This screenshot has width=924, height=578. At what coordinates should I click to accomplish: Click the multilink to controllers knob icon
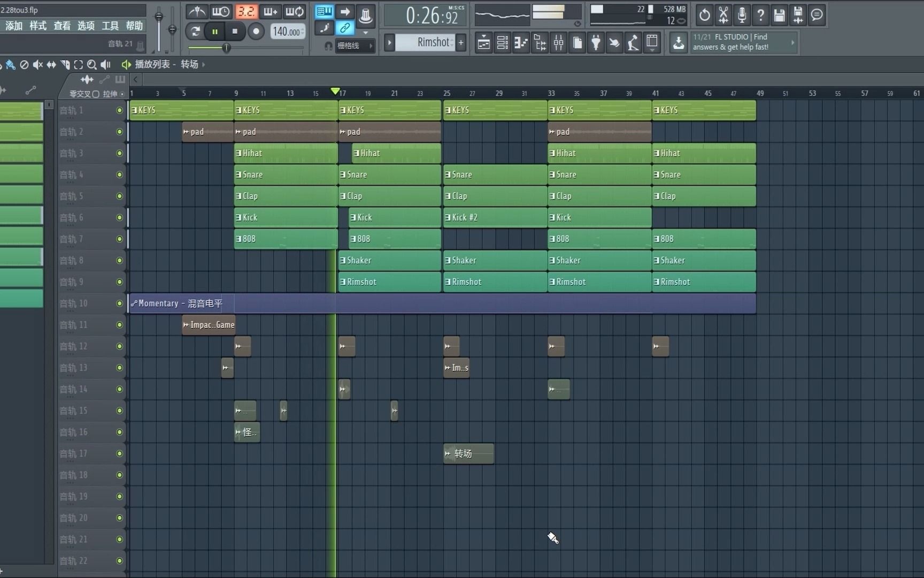coord(366,15)
